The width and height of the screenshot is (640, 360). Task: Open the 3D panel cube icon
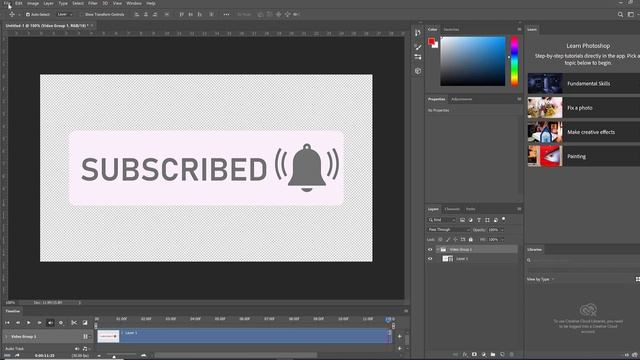click(418, 71)
